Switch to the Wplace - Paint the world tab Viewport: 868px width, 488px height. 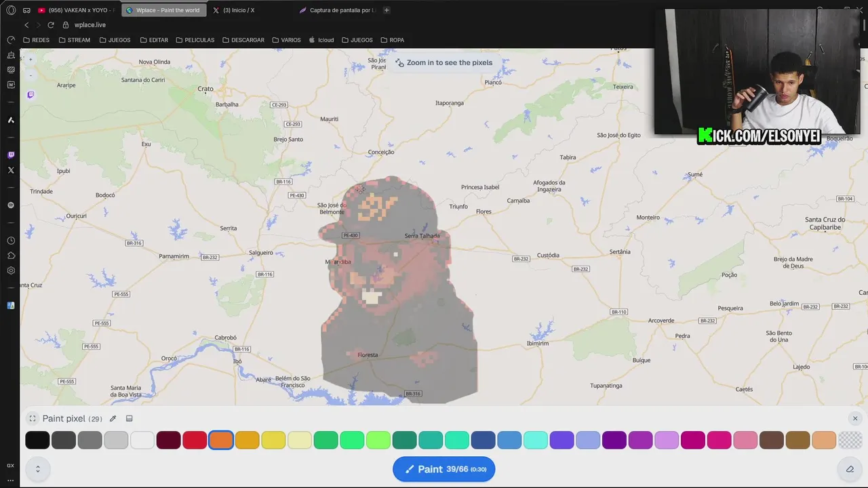163,10
